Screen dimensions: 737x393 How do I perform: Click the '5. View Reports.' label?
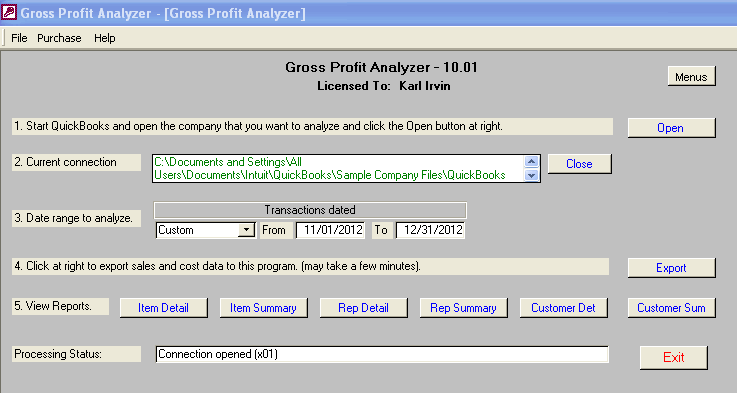61,306
